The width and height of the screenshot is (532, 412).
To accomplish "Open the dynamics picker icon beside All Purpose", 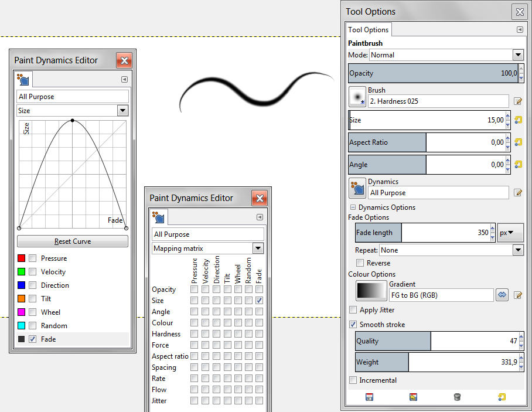I will (357, 188).
